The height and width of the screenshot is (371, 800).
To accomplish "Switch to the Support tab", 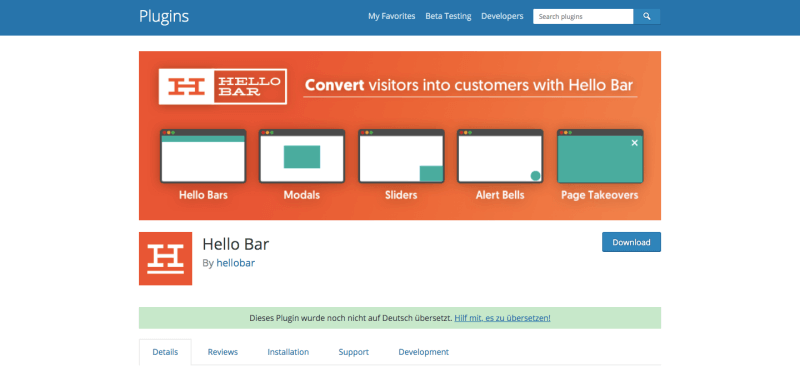I will pyautogui.click(x=354, y=352).
